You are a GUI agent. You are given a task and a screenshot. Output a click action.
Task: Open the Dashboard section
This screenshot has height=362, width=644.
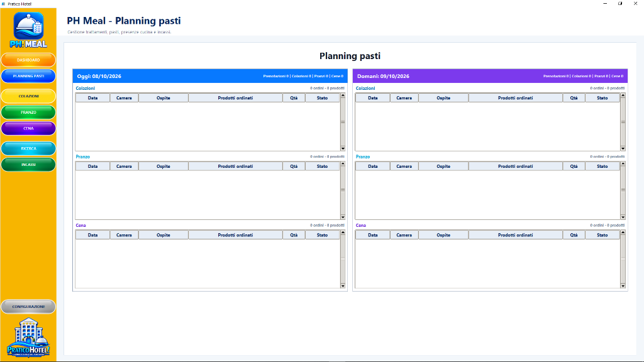point(28,60)
